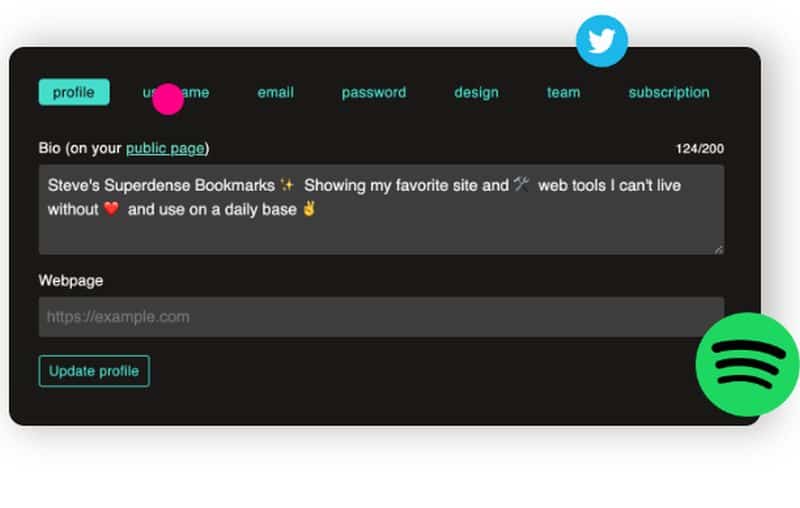Switch to the username tab
This screenshot has height=508, width=800.
click(176, 92)
